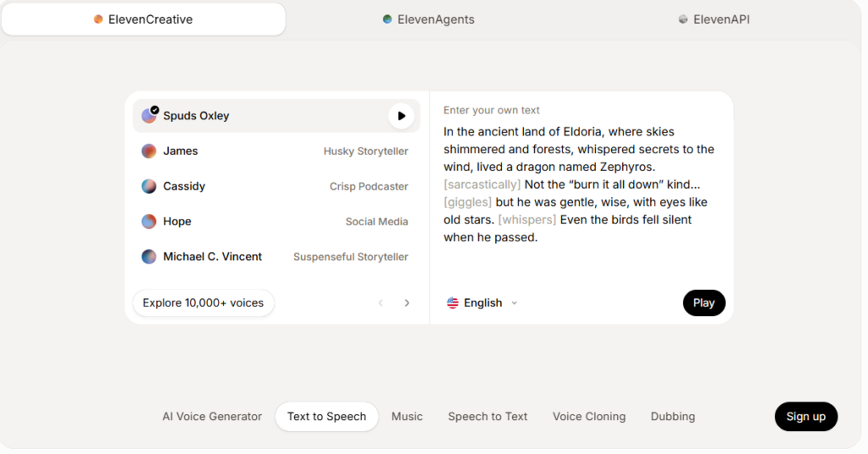This screenshot has height=454, width=868.
Task: Click the orange ElevenCreative dot icon
Action: [x=98, y=19]
